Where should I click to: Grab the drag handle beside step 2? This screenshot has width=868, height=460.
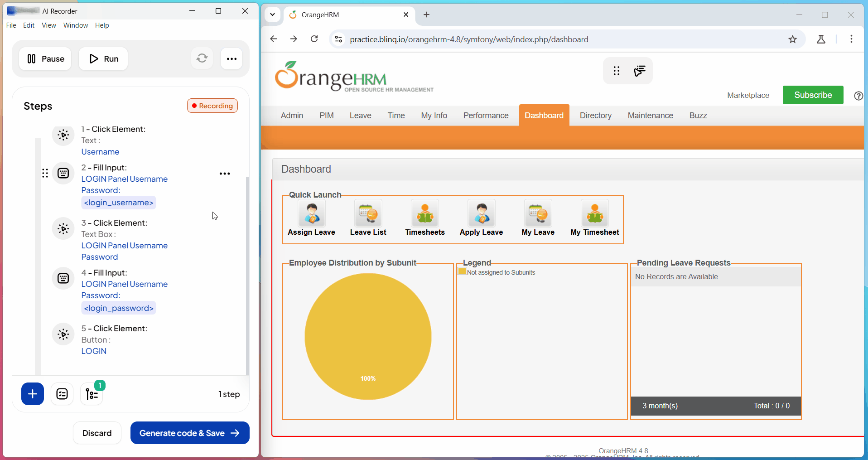point(45,173)
